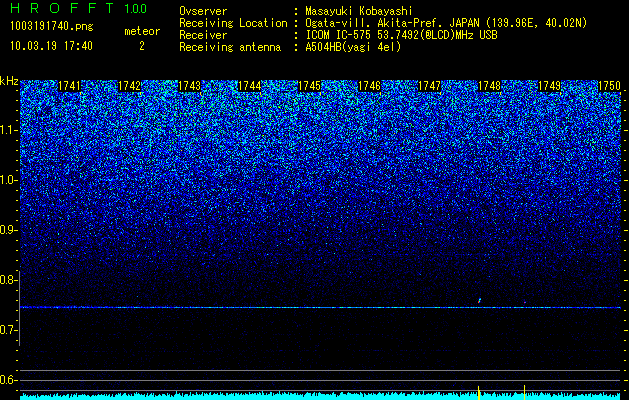Click the date stamp 10.03.19 17:40

click(51, 46)
